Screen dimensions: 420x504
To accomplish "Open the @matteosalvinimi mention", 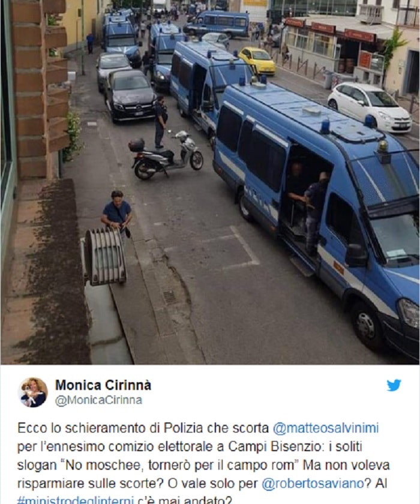I will coord(326,428).
